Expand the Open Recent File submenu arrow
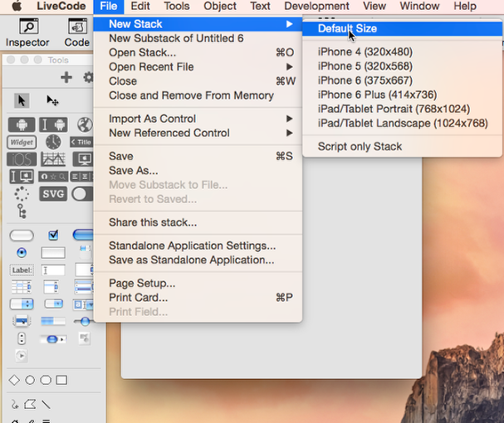The image size is (504, 423). (289, 67)
